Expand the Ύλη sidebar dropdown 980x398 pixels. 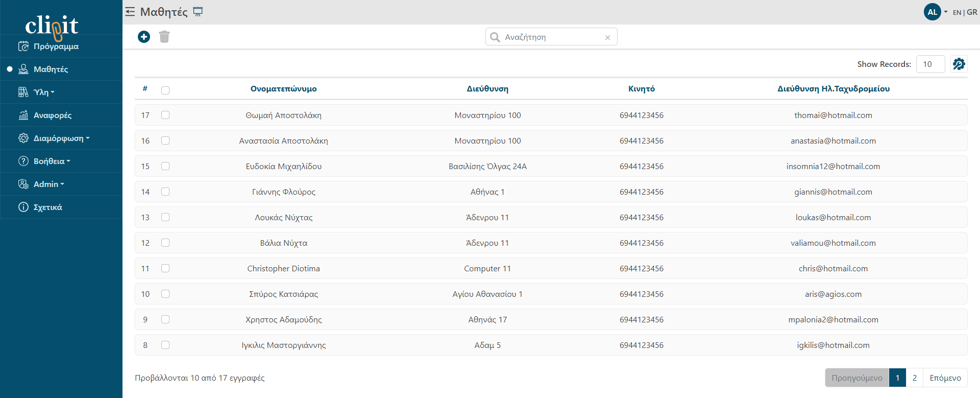click(44, 92)
